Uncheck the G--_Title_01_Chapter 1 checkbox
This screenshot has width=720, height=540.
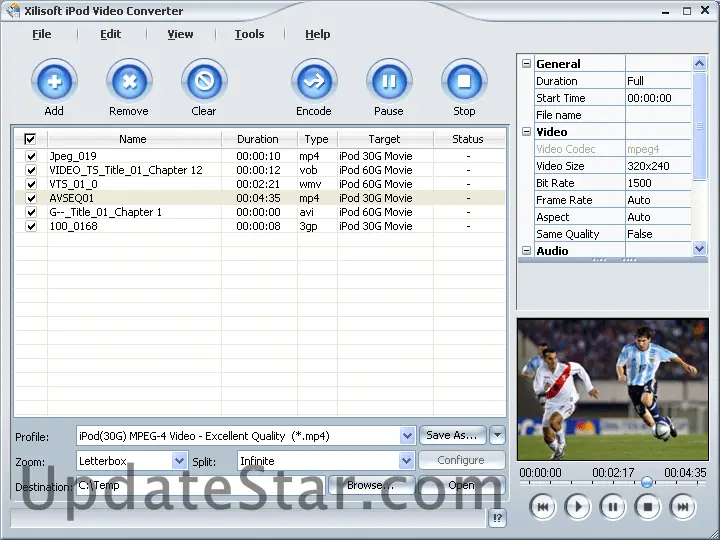(31, 212)
